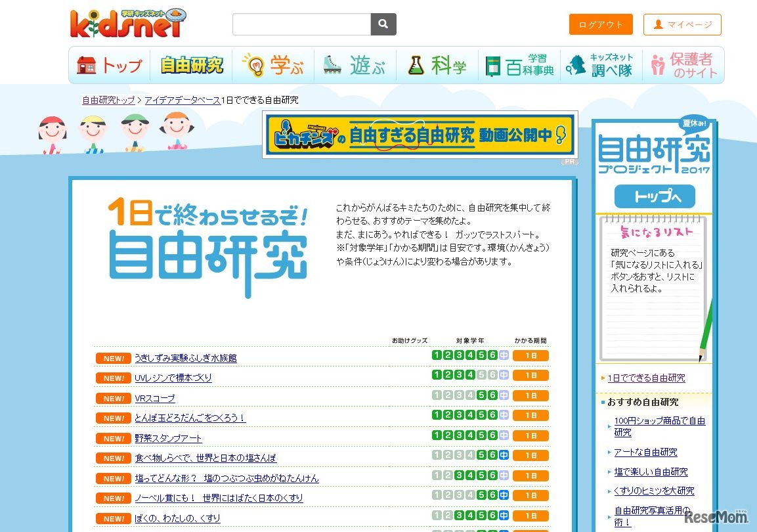The width and height of the screenshot is (757, 532).
Task: Open 100円ショップ商品で自由研究 sidebar link
Action: pyautogui.click(x=659, y=426)
